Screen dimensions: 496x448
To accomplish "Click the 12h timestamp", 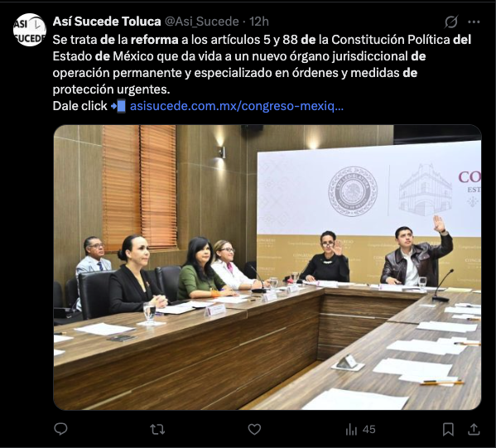I will [259, 22].
